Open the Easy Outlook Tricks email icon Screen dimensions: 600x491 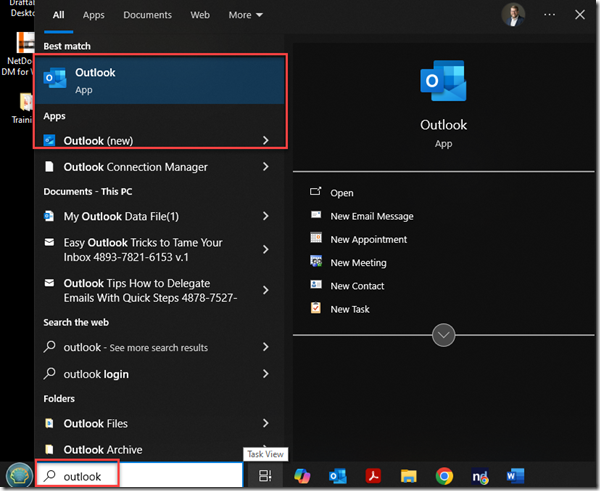49,242
